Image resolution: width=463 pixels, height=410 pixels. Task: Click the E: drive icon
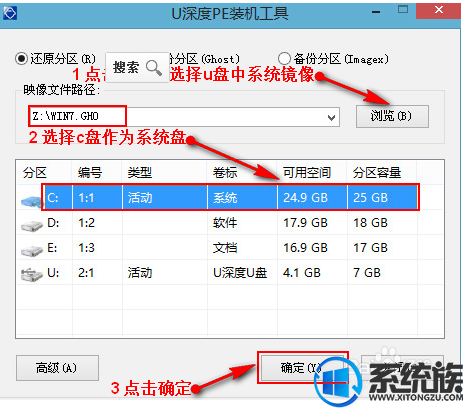32,251
